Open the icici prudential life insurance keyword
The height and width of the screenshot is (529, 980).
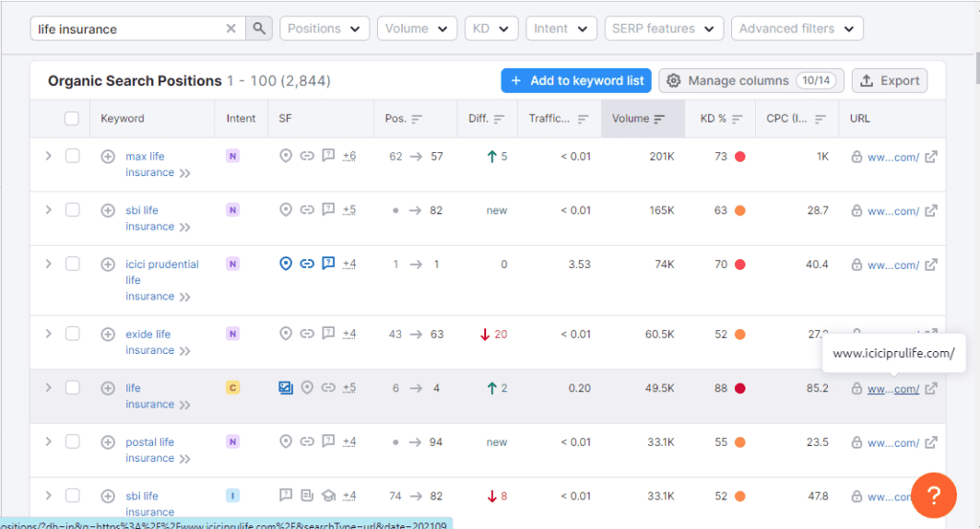click(162, 279)
